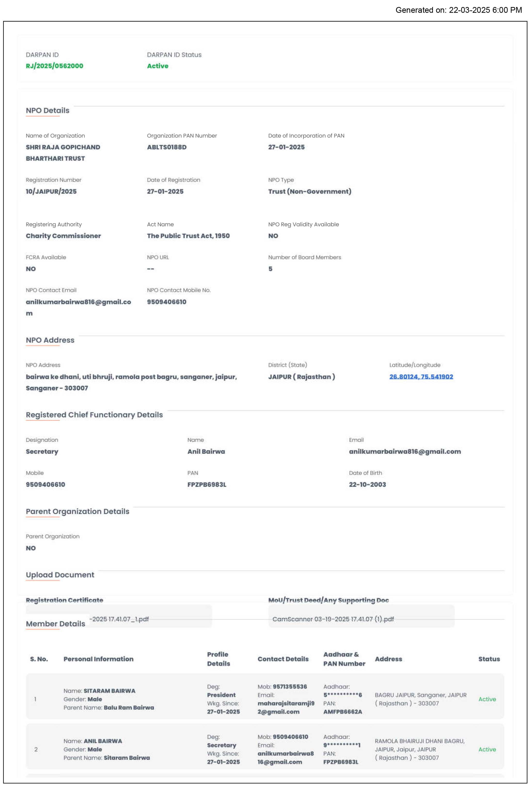Click the organization PAN number ABLTS0188D
Image resolution: width=532 pixels, height=791 pixels.
coord(167,147)
